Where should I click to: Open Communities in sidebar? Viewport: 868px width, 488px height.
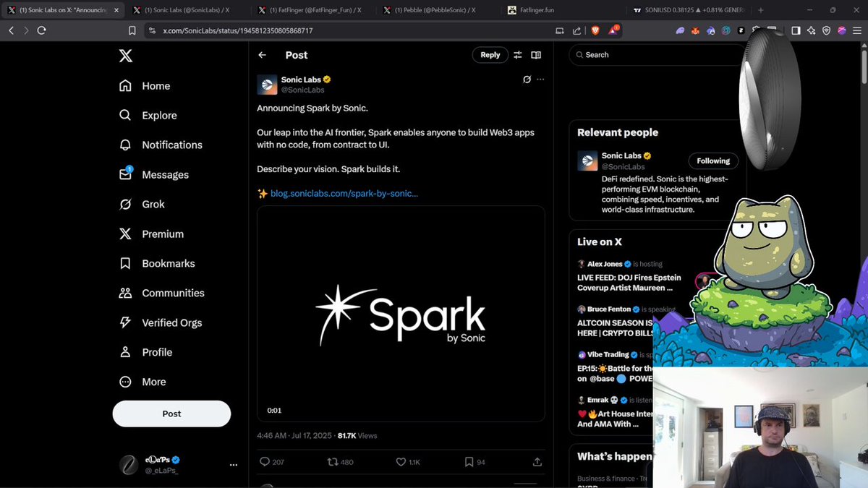(161, 293)
